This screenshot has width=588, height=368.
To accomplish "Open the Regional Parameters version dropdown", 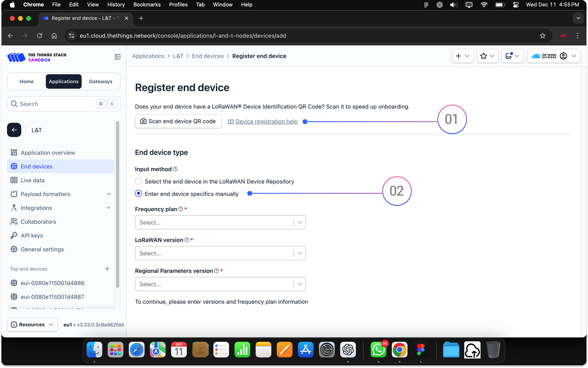I will 220,284.
